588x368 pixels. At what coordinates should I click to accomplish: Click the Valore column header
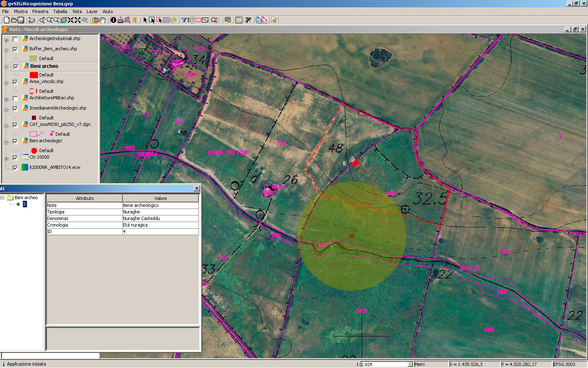(160, 198)
